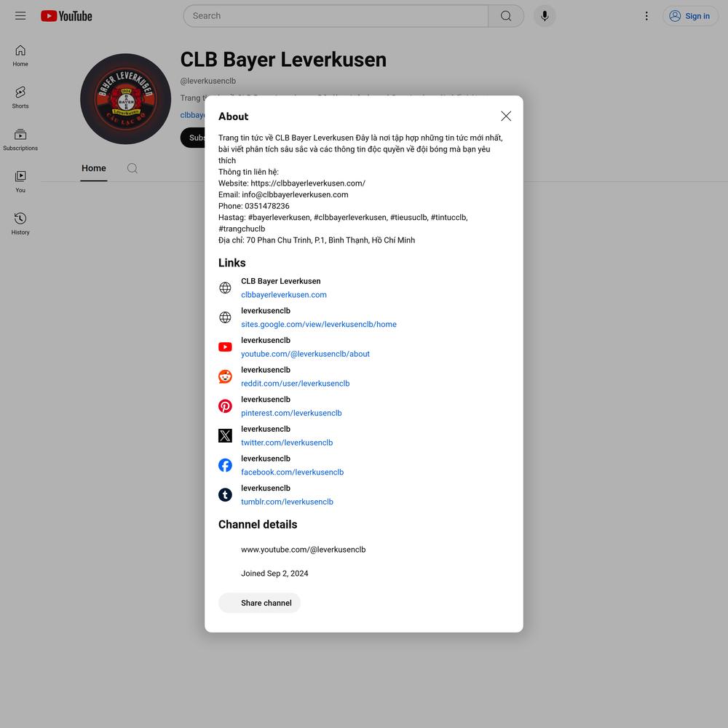The height and width of the screenshot is (728, 728).
Task: Open Subscriptions in sidebar
Action: [x=20, y=139]
